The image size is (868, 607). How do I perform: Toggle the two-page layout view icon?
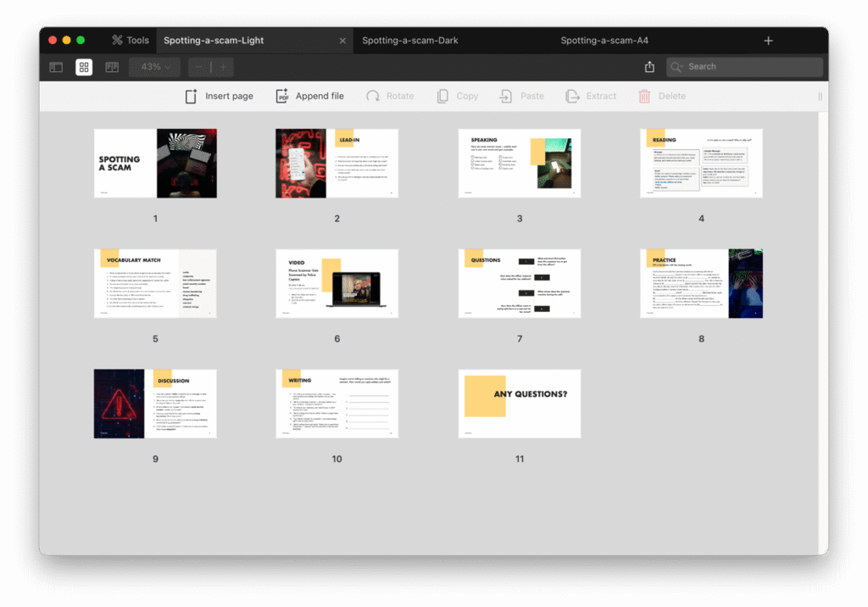tap(112, 67)
